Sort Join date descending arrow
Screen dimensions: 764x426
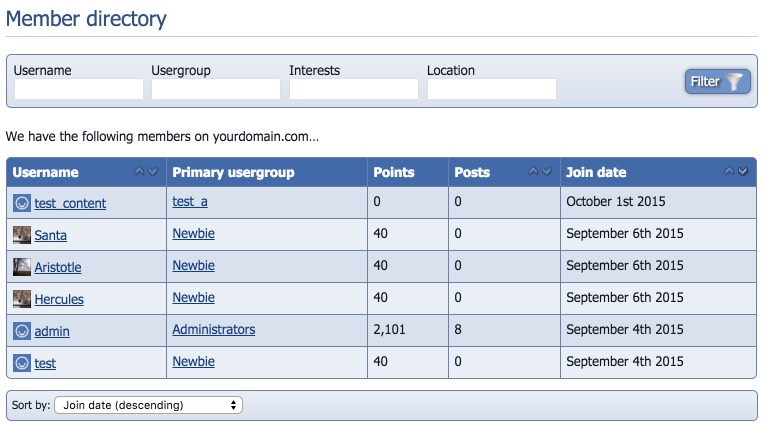tap(743, 171)
